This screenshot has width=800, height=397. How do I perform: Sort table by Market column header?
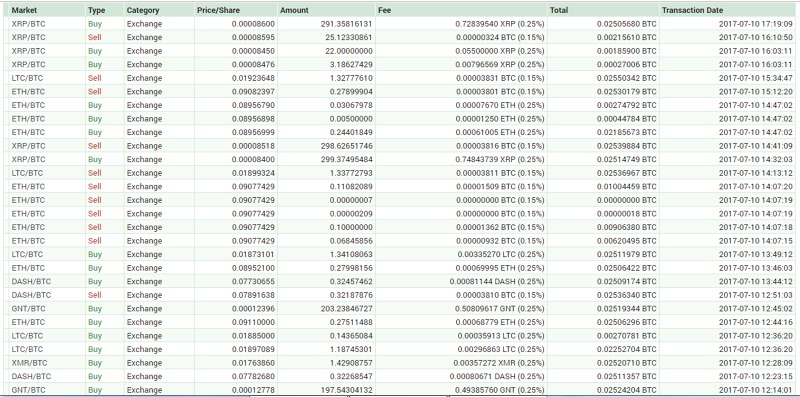coord(47,10)
